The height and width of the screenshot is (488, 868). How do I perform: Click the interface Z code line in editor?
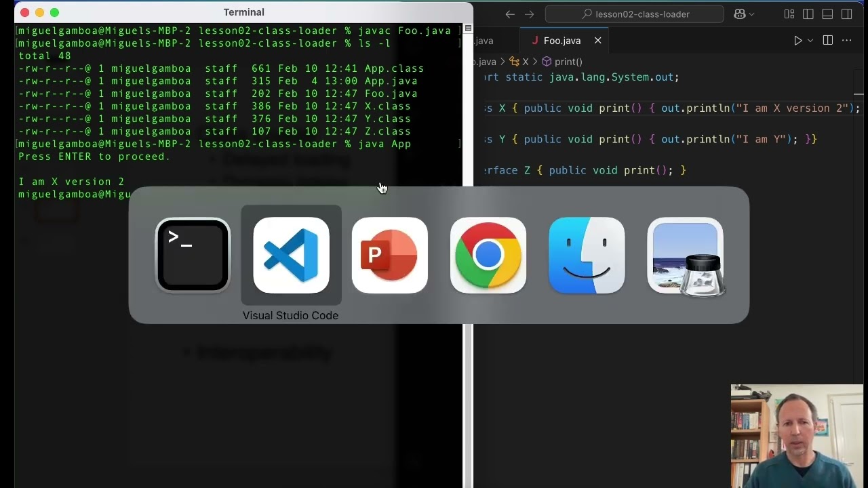585,170
